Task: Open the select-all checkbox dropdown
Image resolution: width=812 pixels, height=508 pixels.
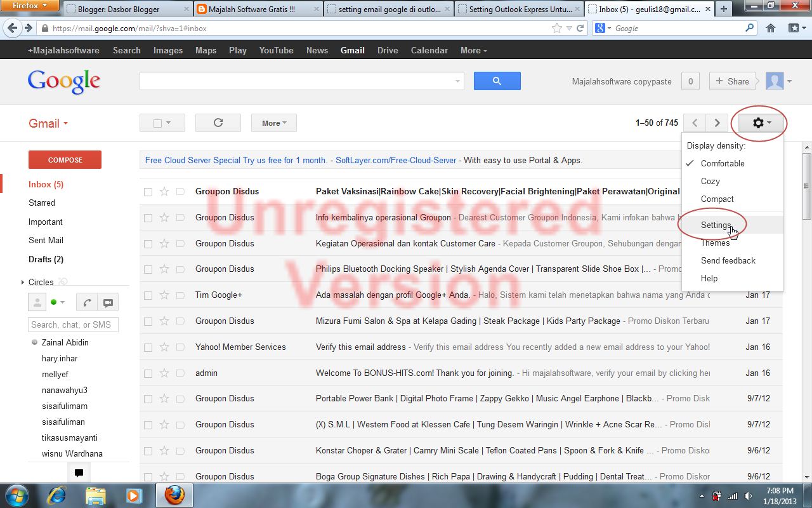Action: (162, 123)
